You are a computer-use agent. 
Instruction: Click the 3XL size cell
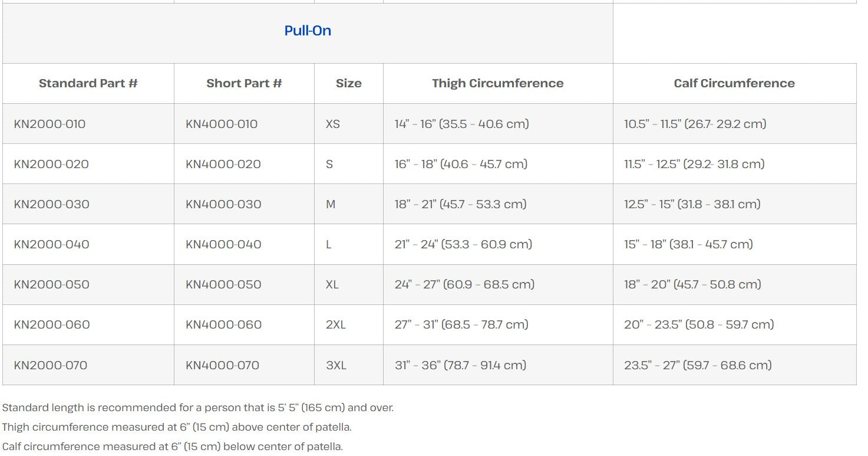(x=336, y=365)
